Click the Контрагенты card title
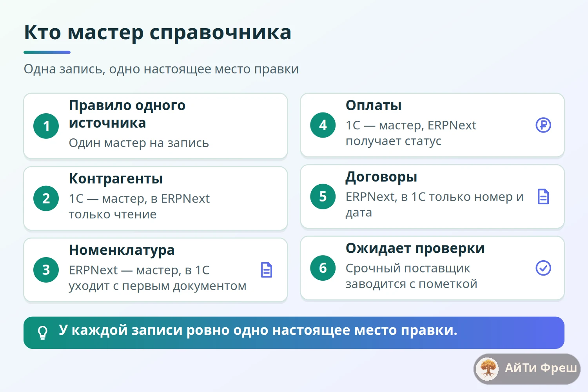 (116, 179)
